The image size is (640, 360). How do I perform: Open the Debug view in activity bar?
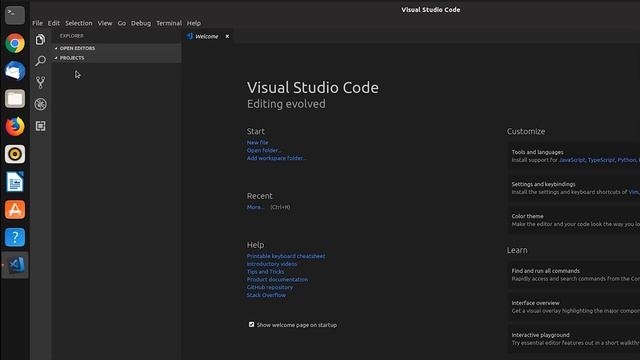point(40,104)
